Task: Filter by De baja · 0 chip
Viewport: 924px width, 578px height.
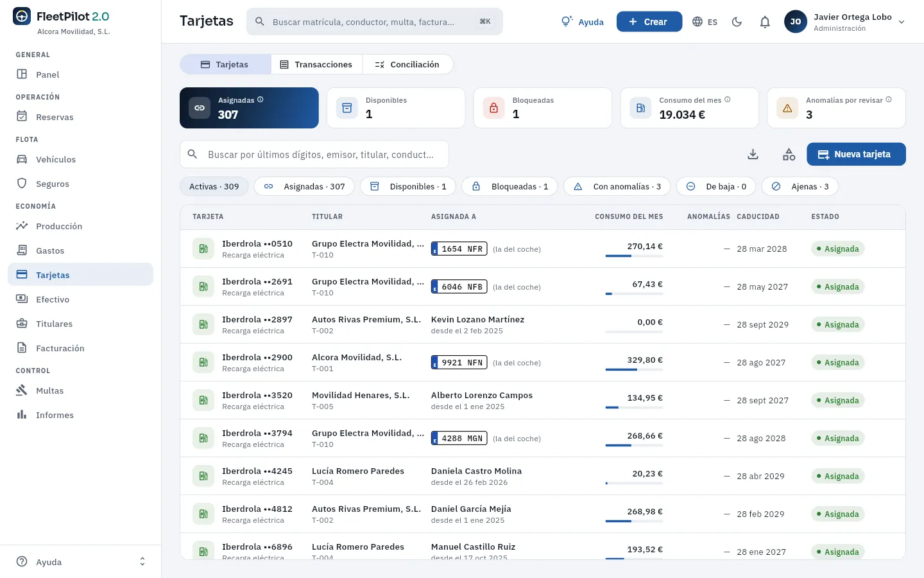Action: click(716, 186)
